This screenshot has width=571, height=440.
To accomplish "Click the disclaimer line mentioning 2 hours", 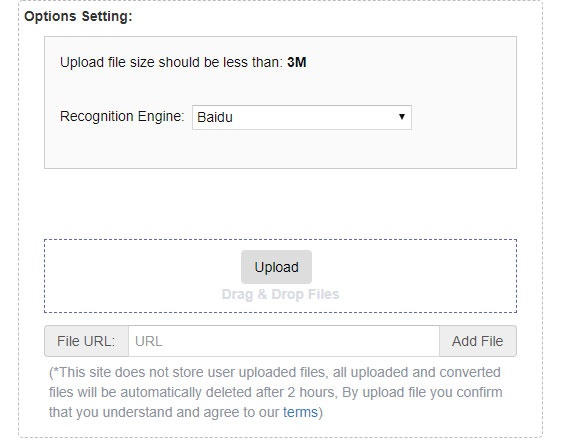I will [276, 392].
